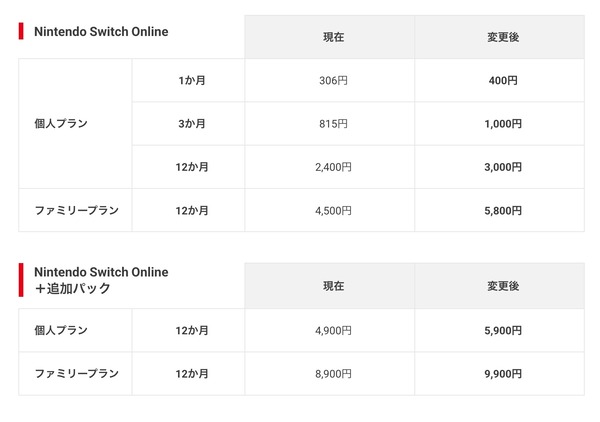
Task: Click the 個人プラン cell in the first table
Action: point(75,124)
